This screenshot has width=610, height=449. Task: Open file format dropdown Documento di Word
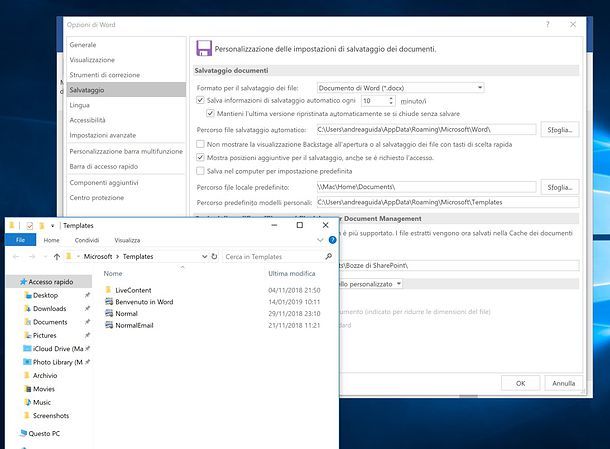400,88
